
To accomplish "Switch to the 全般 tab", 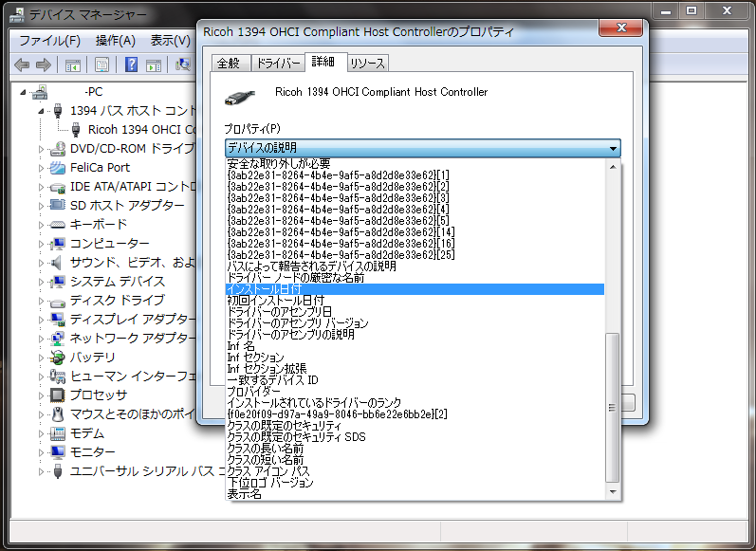I will 229,64.
